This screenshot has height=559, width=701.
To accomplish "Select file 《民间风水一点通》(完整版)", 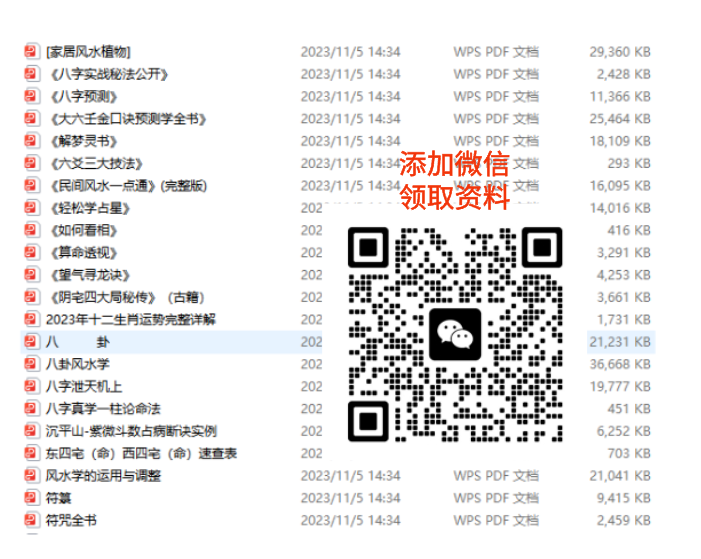I will point(128,186).
